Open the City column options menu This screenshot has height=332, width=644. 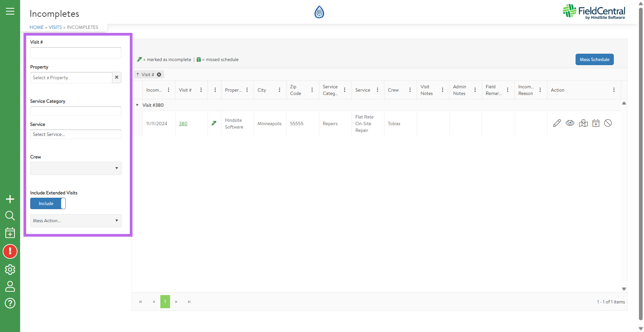click(x=279, y=90)
